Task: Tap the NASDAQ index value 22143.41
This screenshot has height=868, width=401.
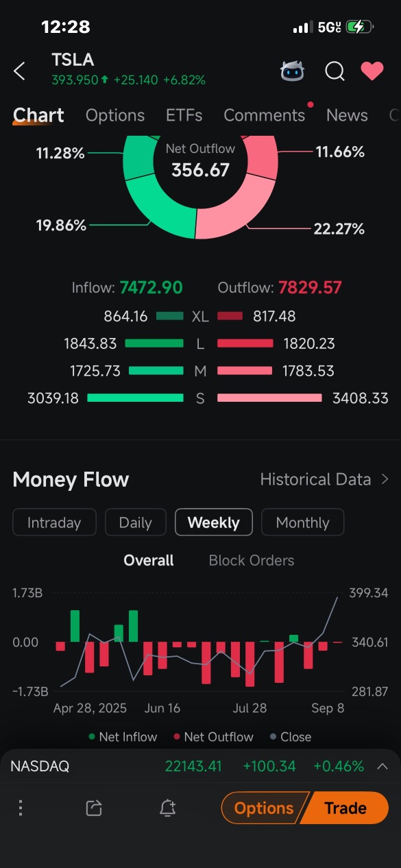Action: tap(193, 767)
